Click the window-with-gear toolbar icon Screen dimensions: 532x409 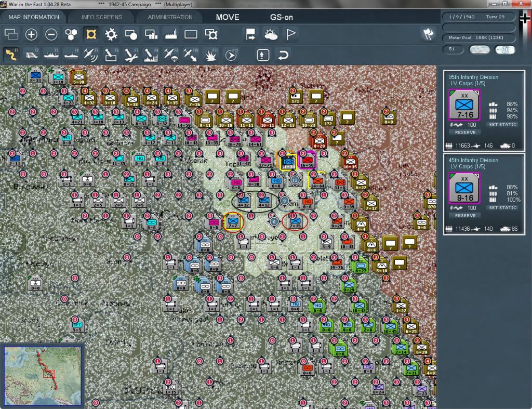pyautogui.click(x=211, y=34)
